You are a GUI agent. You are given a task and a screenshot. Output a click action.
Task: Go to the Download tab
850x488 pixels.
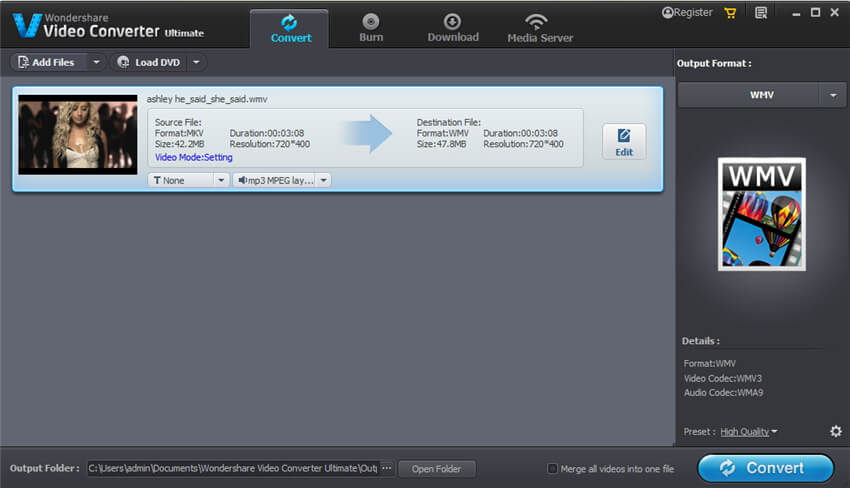[453, 29]
